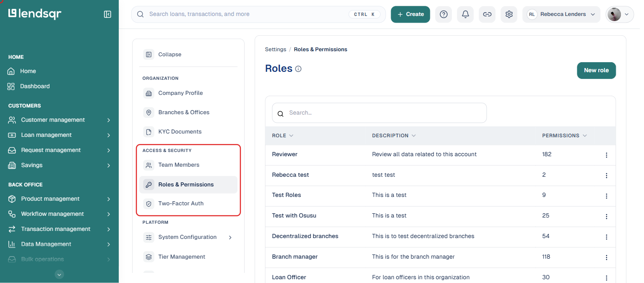Open kebab menu for Decentralized branches

tap(606, 237)
